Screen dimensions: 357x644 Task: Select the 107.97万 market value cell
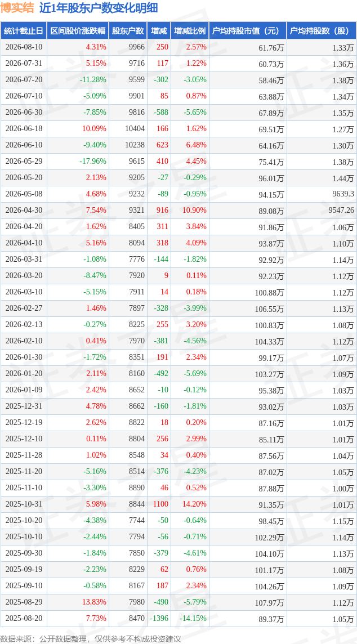point(247,602)
